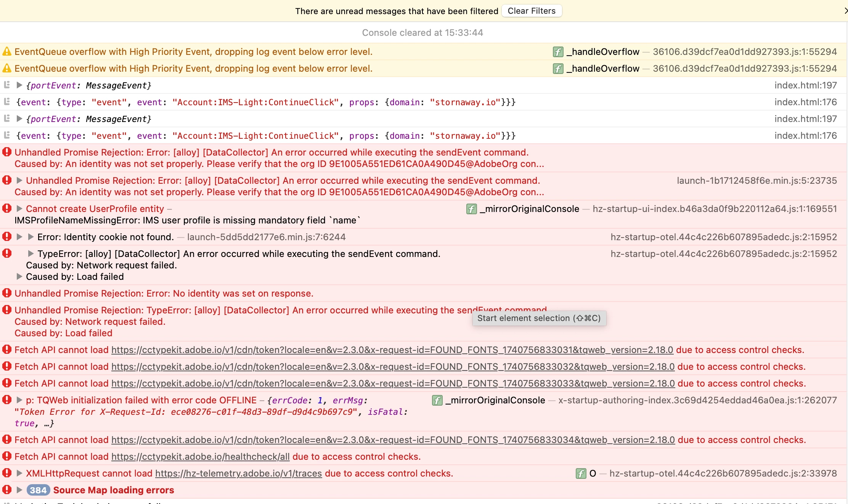Expand the 384 Source Map loading errors group
The height and width of the screenshot is (504, 848).
click(19, 490)
